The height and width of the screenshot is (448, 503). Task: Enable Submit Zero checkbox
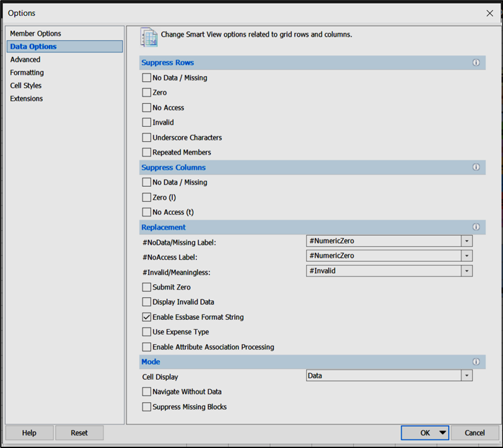[x=147, y=287]
